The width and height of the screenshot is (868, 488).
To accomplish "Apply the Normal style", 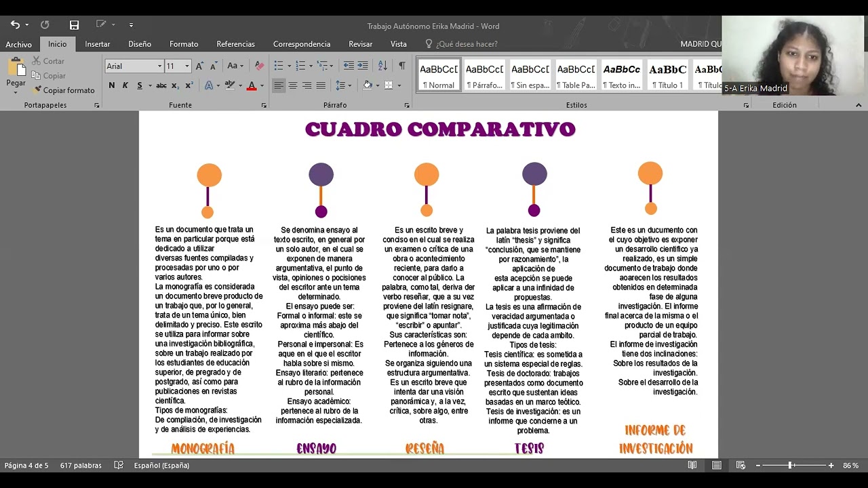I will (438, 75).
